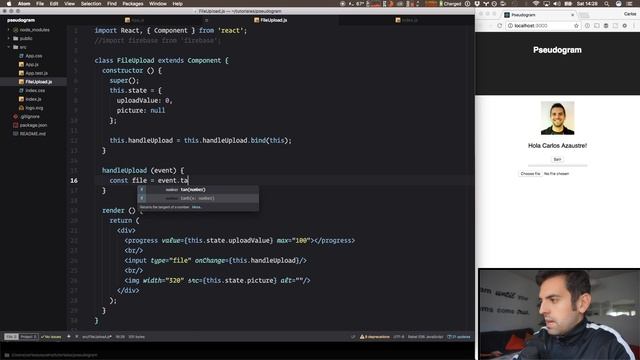This screenshot has height=360, width=640.
Task: Click the Pseudogram heading in the browser
Action: click(x=557, y=50)
